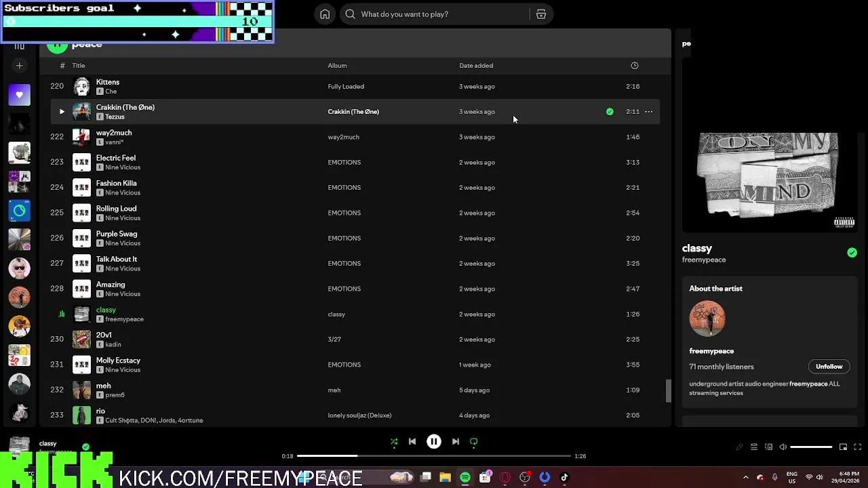Skip to the next track
Screen dimensions: 868x488
tap(456, 442)
